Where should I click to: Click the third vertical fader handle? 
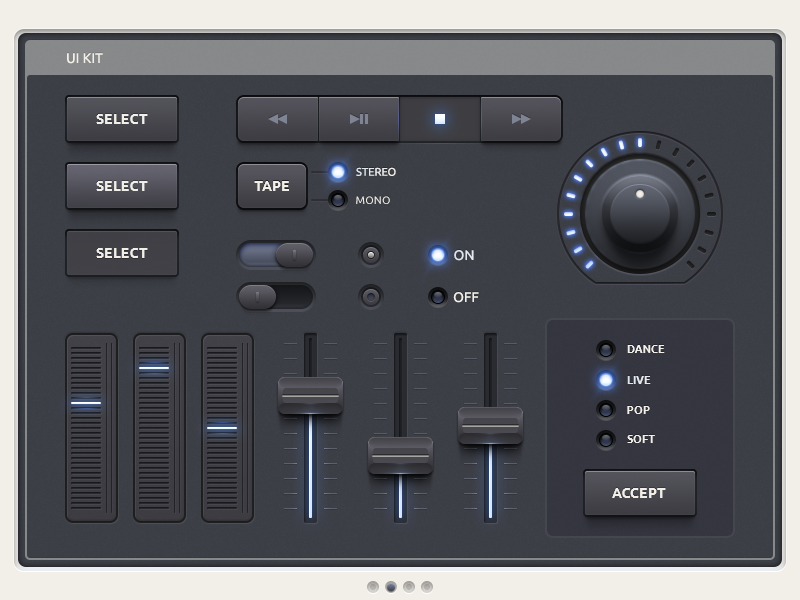(490, 426)
